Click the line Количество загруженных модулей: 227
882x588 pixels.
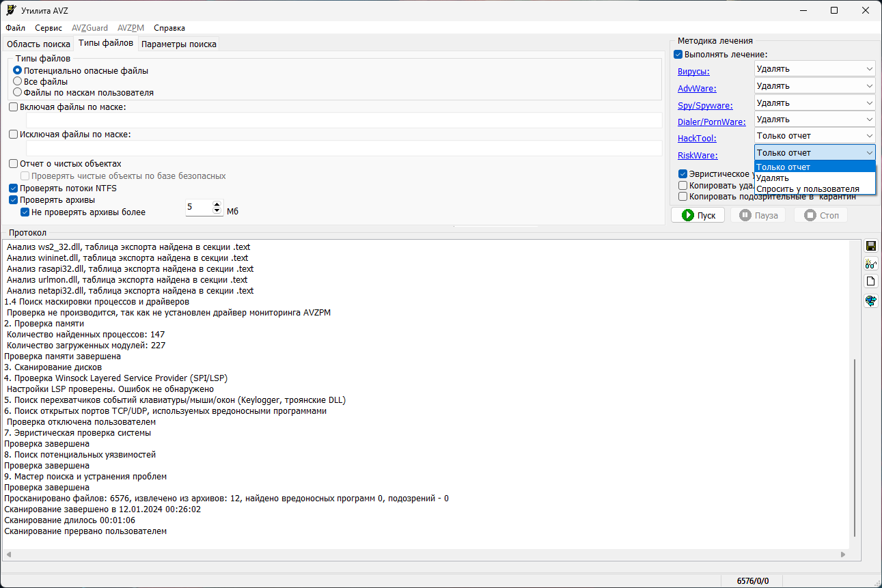[86, 346]
